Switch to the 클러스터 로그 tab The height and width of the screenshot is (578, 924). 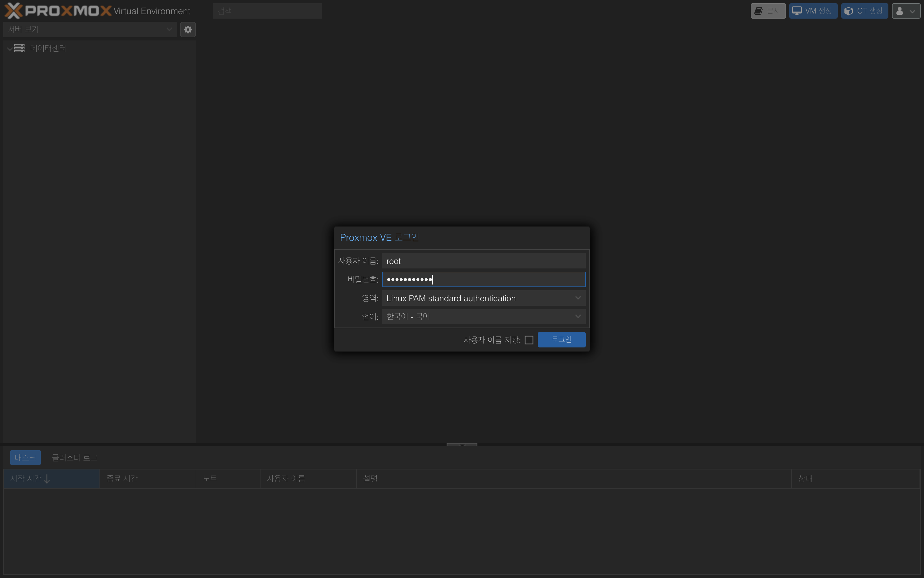coord(74,458)
